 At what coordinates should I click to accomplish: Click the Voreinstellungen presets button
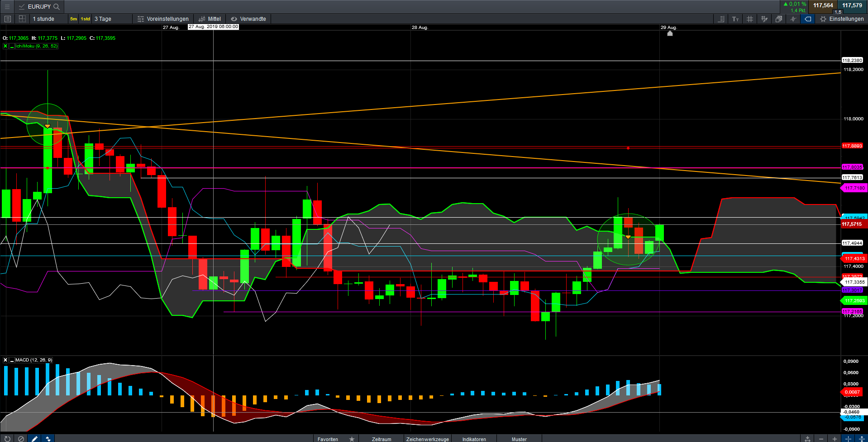coord(163,19)
